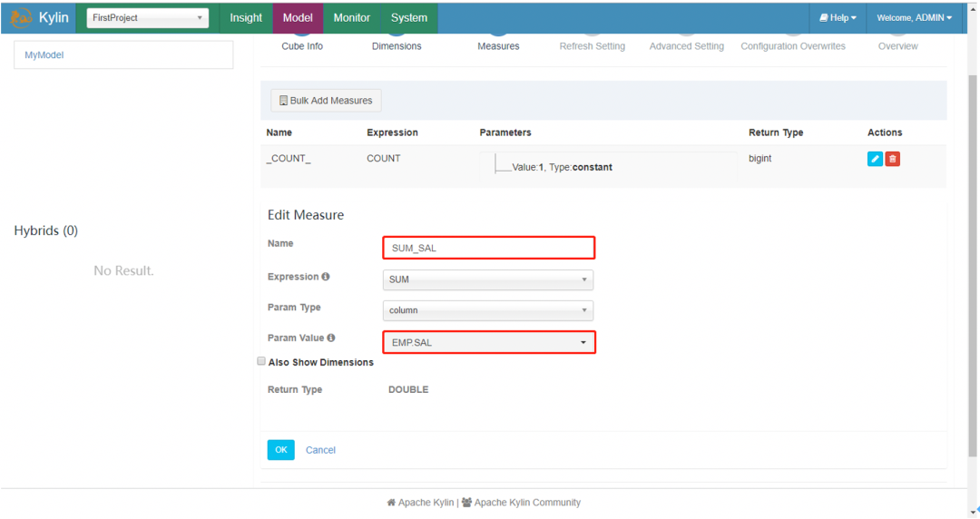This screenshot has width=980, height=519.
Task: Open the Param Value EMP.SAL dropdown
Action: 489,342
